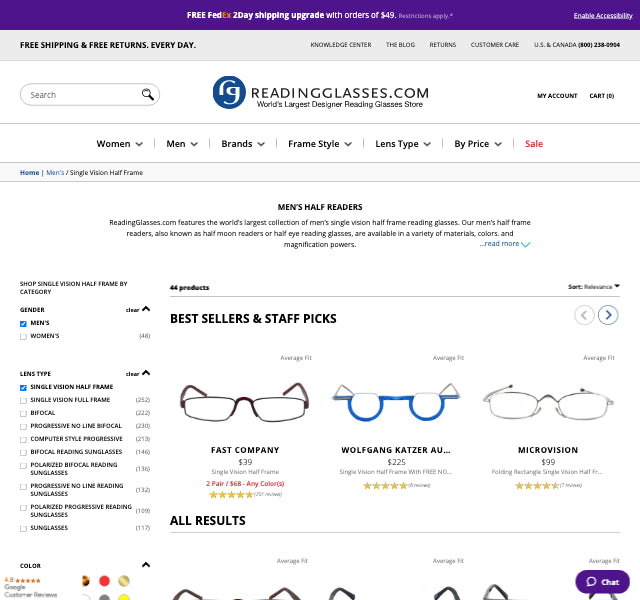Open the Lens Type nav dropdown
The image size is (640, 600).
tap(403, 144)
